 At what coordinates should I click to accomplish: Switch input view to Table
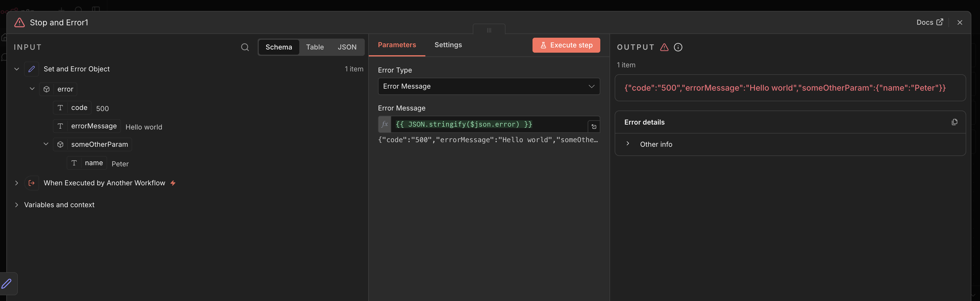(x=315, y=47)
